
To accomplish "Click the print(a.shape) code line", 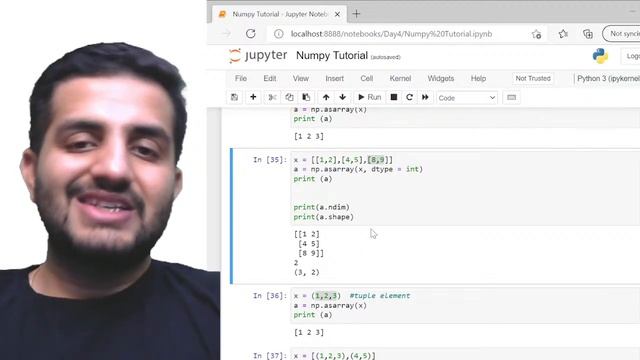I will point(324,217).
